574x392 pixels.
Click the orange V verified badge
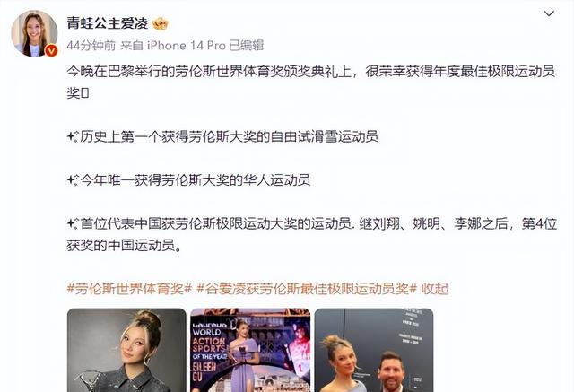pyautogui.click(x=51, y=50)
